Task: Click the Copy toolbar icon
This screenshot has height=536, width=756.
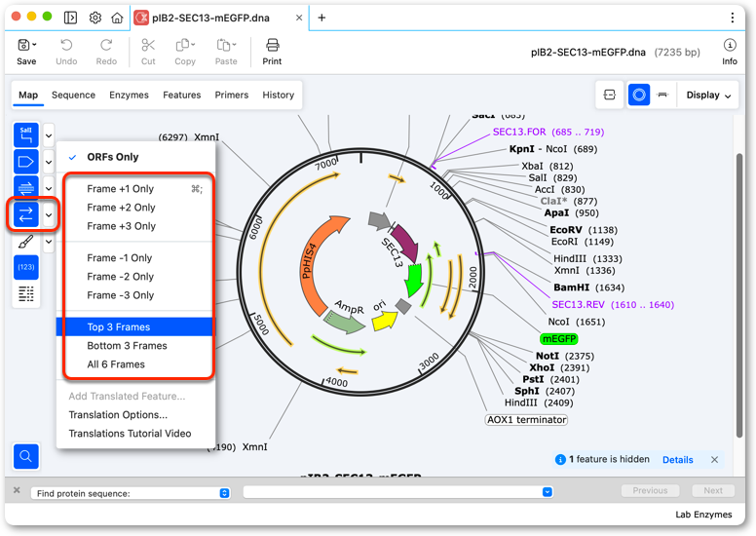Action: coord(185,52)
